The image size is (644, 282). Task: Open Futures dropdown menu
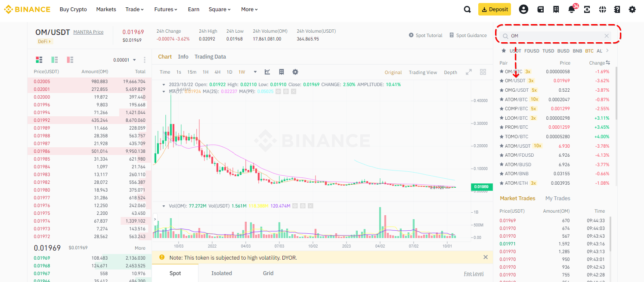(x=166, y=9)
